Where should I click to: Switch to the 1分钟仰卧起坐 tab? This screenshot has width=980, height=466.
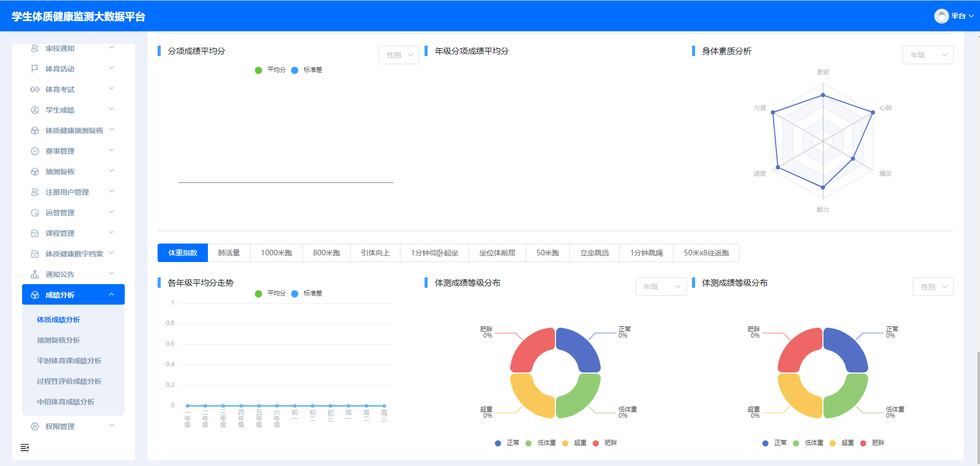click(x=434, y=253)
